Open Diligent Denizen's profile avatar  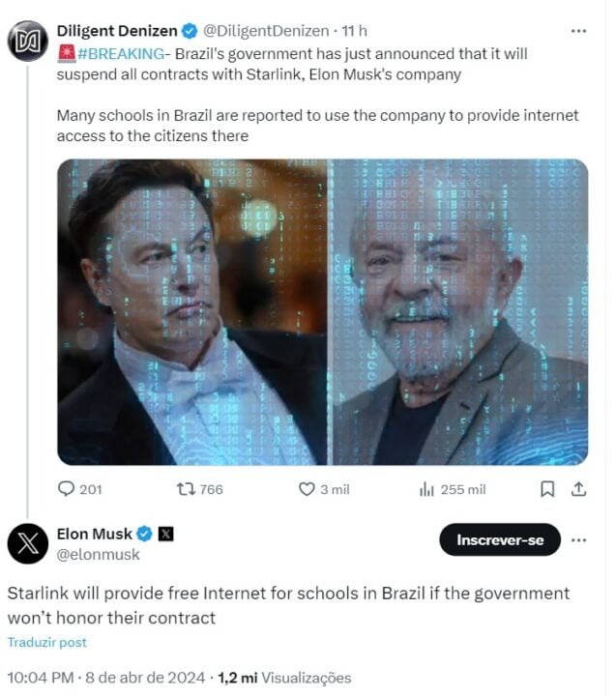click(x=28, y=41)
